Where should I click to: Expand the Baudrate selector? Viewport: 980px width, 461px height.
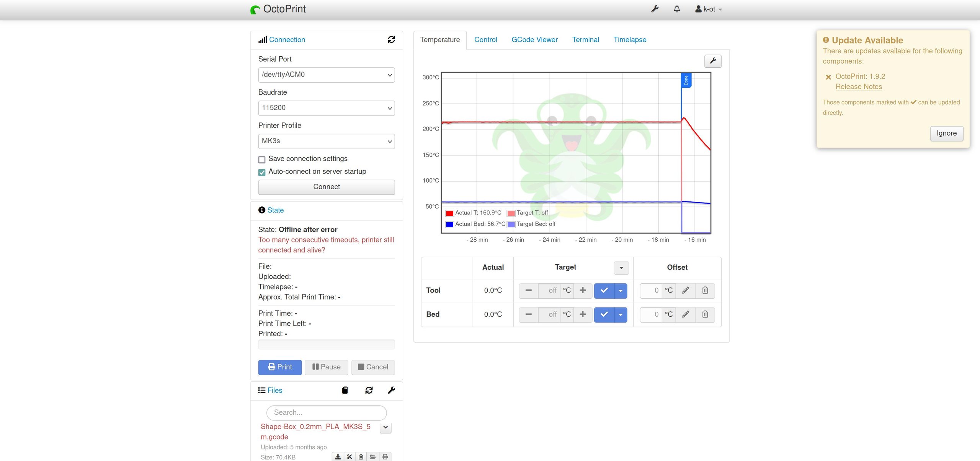(x=326, y=108)
